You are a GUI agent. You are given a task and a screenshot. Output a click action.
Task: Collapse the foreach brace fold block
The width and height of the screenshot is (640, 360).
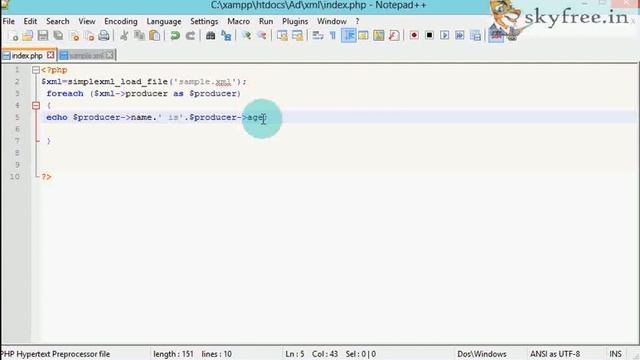[x=36, y=106]
